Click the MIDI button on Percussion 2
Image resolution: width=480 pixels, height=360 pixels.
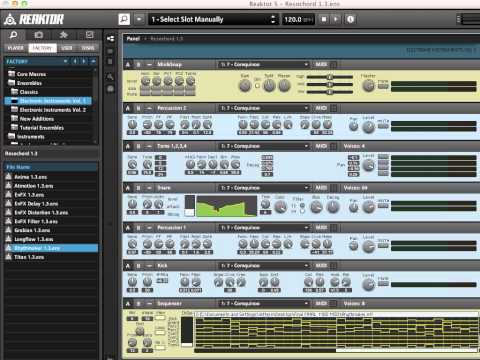tap(321, 108)
